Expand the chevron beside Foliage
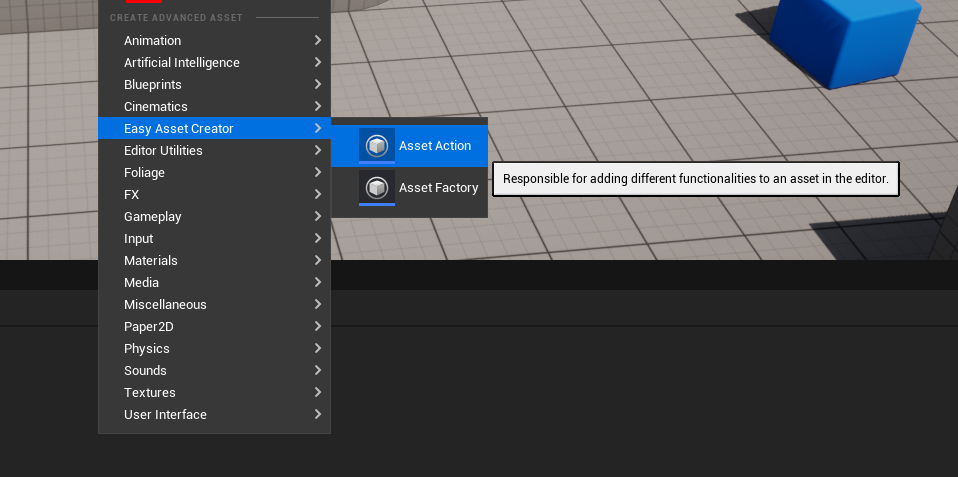The image size is (958, 477). pos(318,172)
